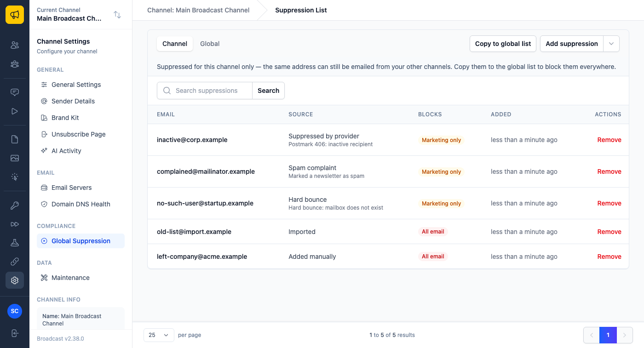Open the three-person group icon in the rail

(x=15, y=64)
